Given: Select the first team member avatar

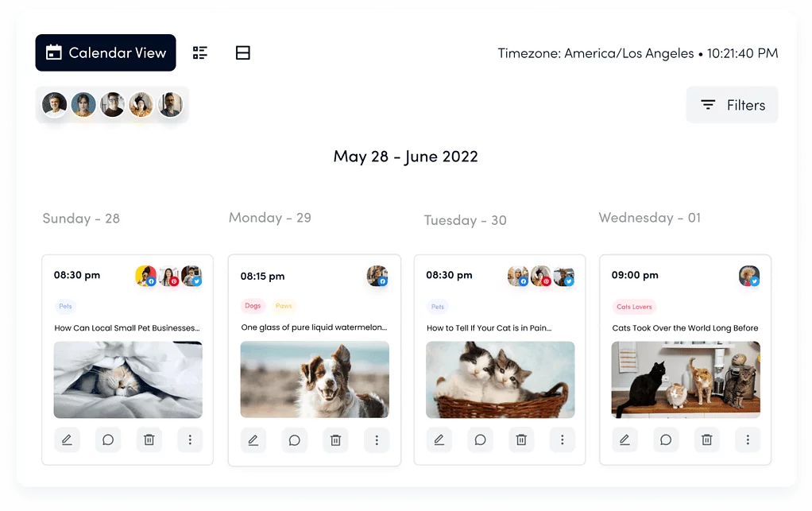Looking at the screenshot, I should pyautogui.click(x=55, y=105).
